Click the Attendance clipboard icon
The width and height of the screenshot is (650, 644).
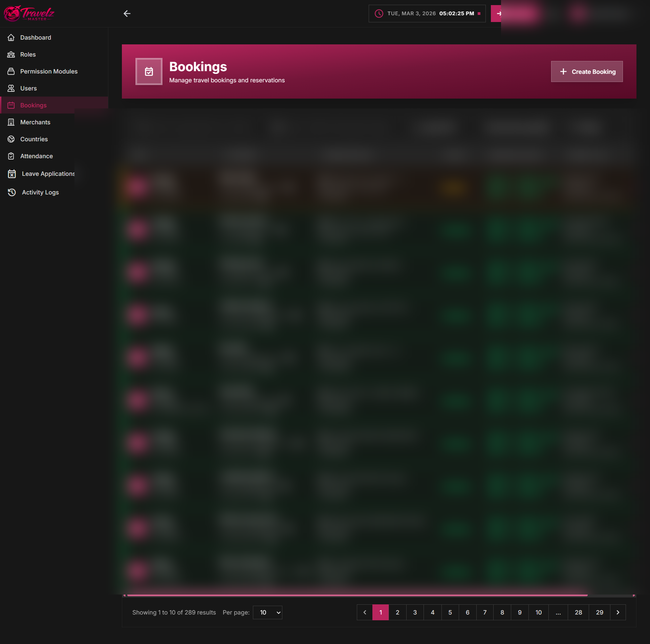11,156
